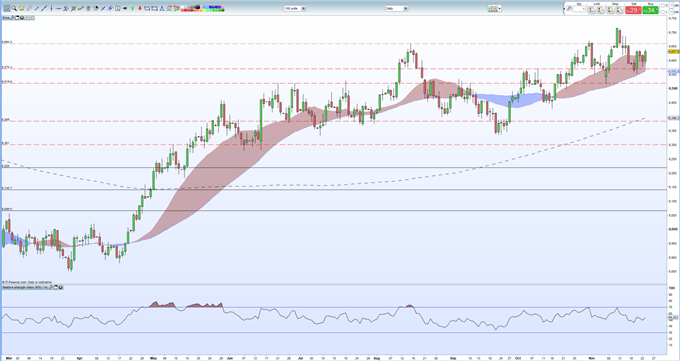Screen dimensions: 680x361
Task: Open the upper pts dropdown at top right
Action: 671,5
